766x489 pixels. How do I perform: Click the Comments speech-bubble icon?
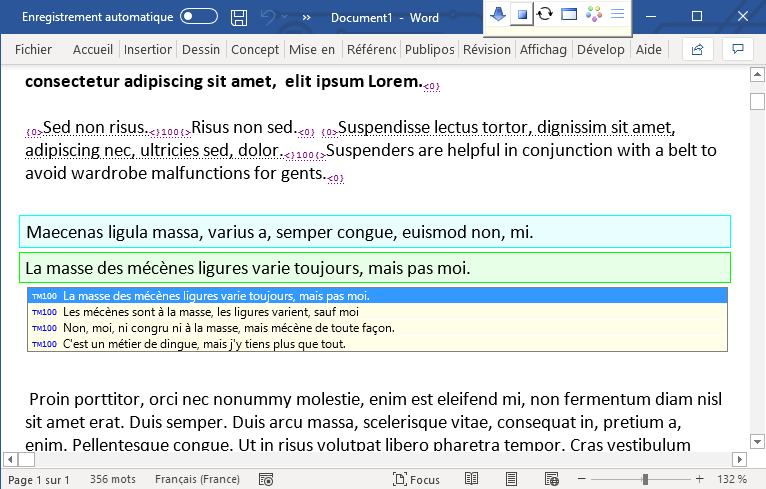(738, 49)
